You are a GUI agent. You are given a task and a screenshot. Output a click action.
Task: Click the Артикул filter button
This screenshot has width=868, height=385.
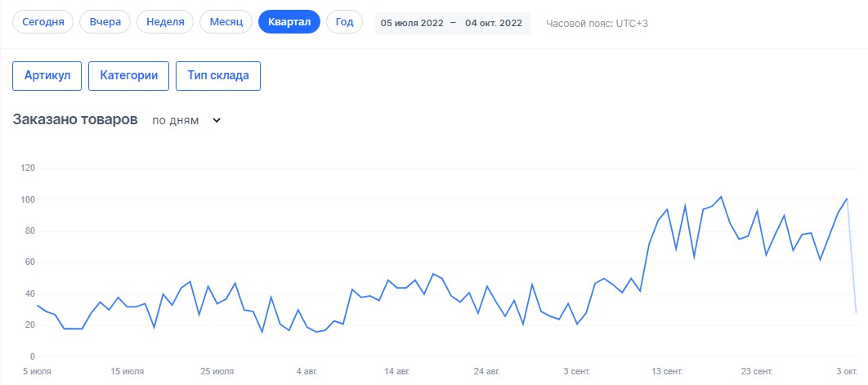point(47,75)
